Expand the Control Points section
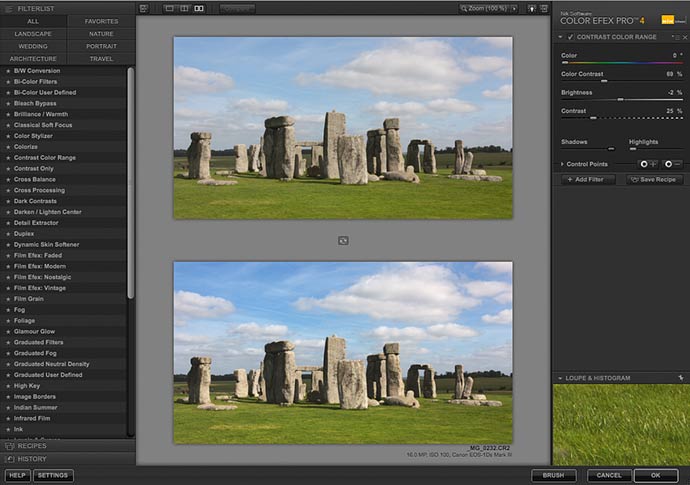This screenshot has width=690, height=485. (x=562, y=164)
